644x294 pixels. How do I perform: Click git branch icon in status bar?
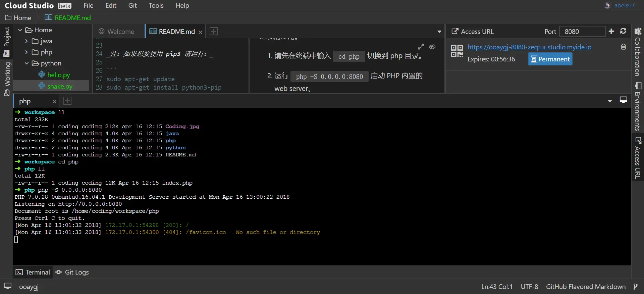point(635,287)
